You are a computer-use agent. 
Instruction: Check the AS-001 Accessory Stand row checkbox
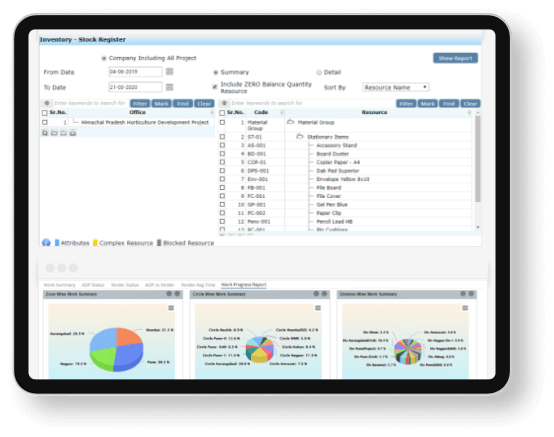[222, 145]
